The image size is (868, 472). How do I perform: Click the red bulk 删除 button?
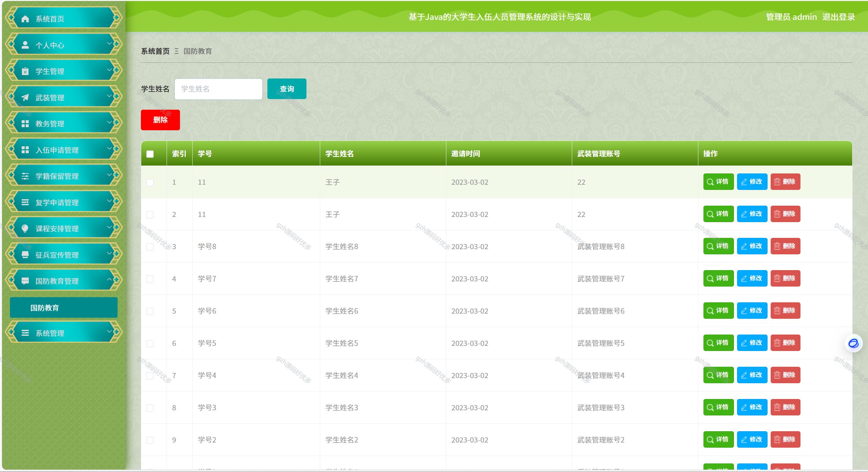coord(160,120)
